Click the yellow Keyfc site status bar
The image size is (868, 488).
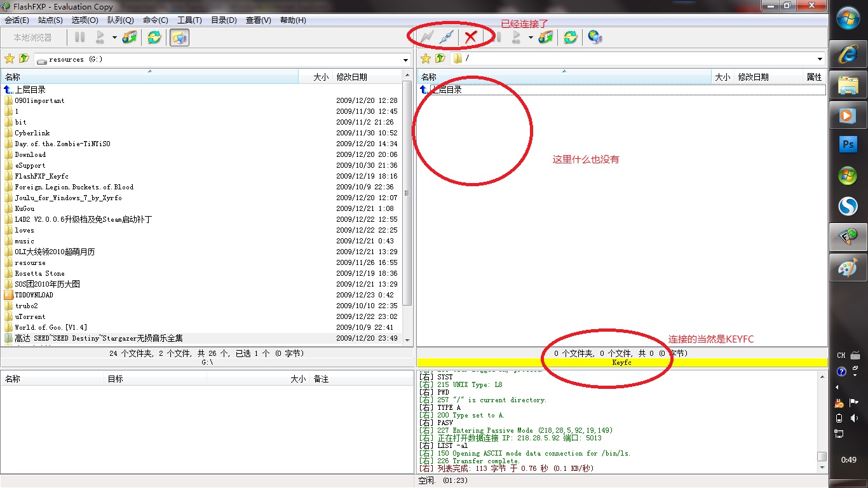tap(622, 362)
